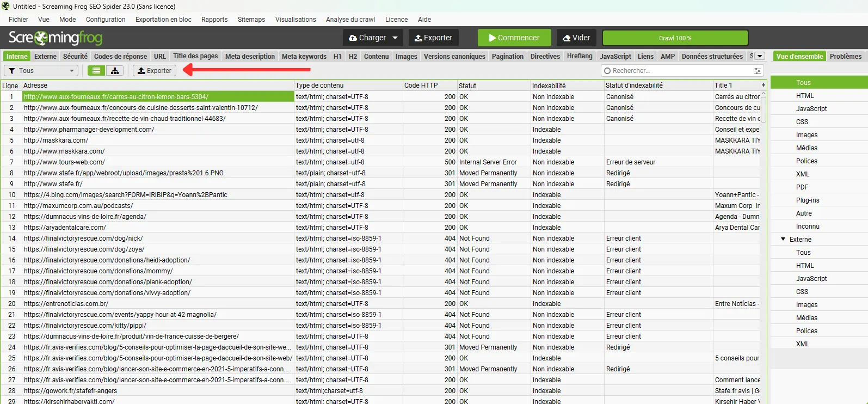Open the Visualisations menu
The width and height of the screenshot is (868, 404).
(296, 20)
